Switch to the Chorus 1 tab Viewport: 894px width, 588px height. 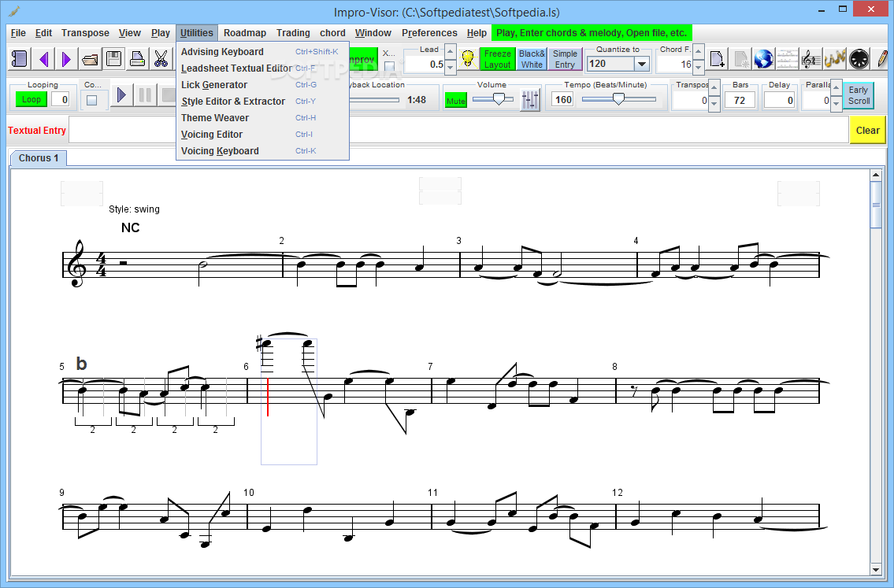point(39,158)
